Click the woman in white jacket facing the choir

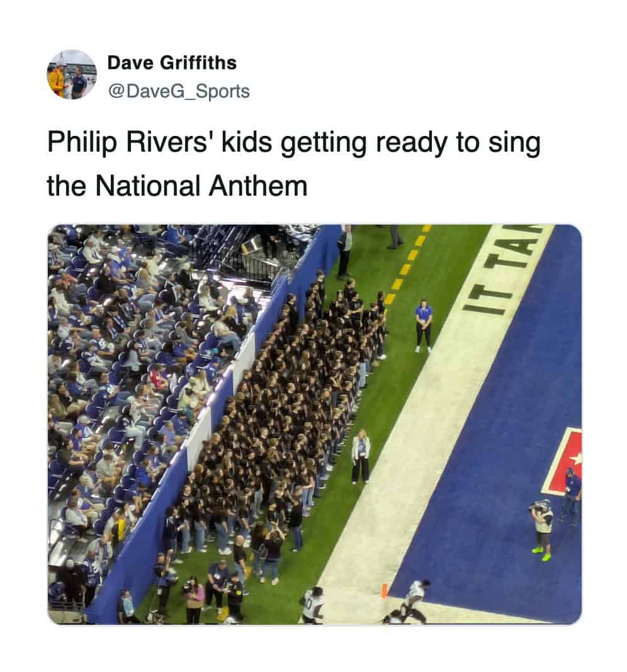pos(361,456)
